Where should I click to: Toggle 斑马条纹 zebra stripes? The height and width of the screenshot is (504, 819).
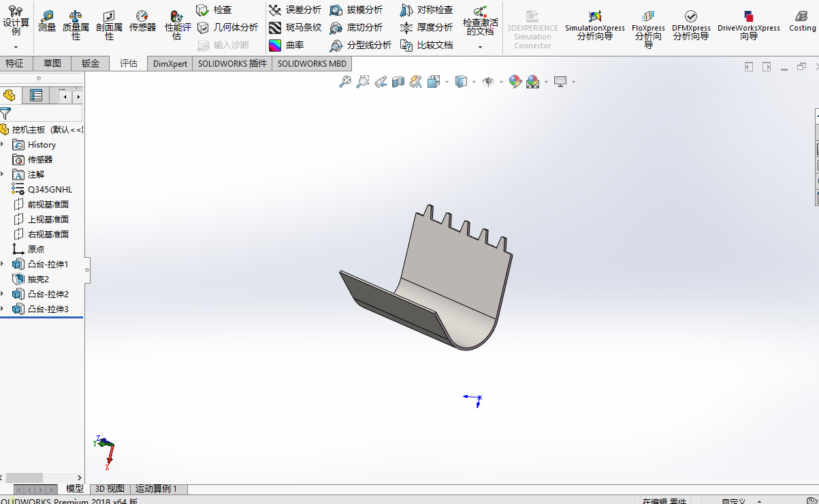click(295, 28)
